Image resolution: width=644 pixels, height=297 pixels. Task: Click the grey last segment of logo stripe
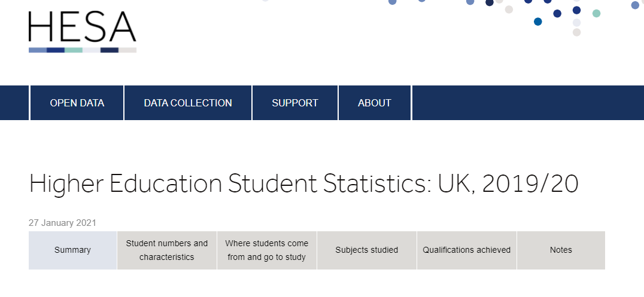coord(127,50)
